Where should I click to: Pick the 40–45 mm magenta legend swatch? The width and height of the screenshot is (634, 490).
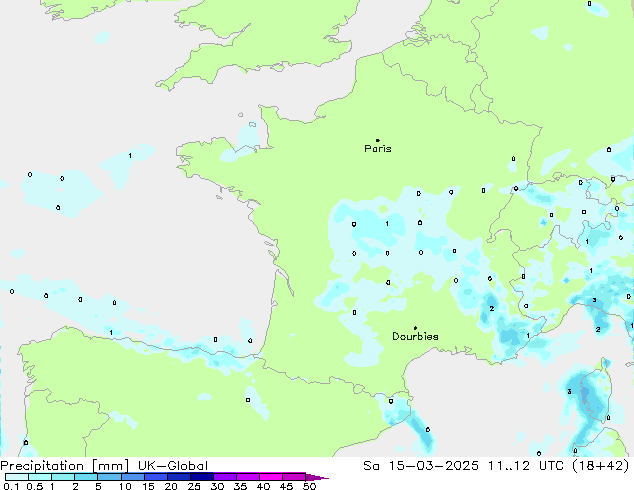tap(271, 477)
